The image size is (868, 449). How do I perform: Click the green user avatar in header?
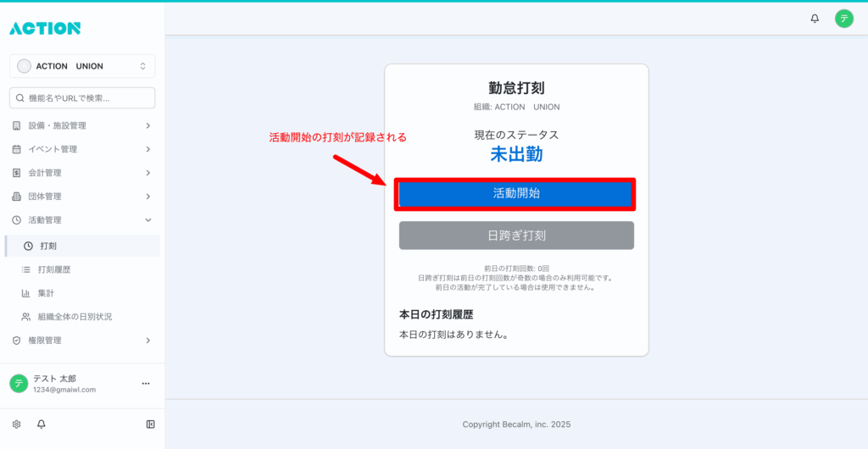[x=843, y=19]
